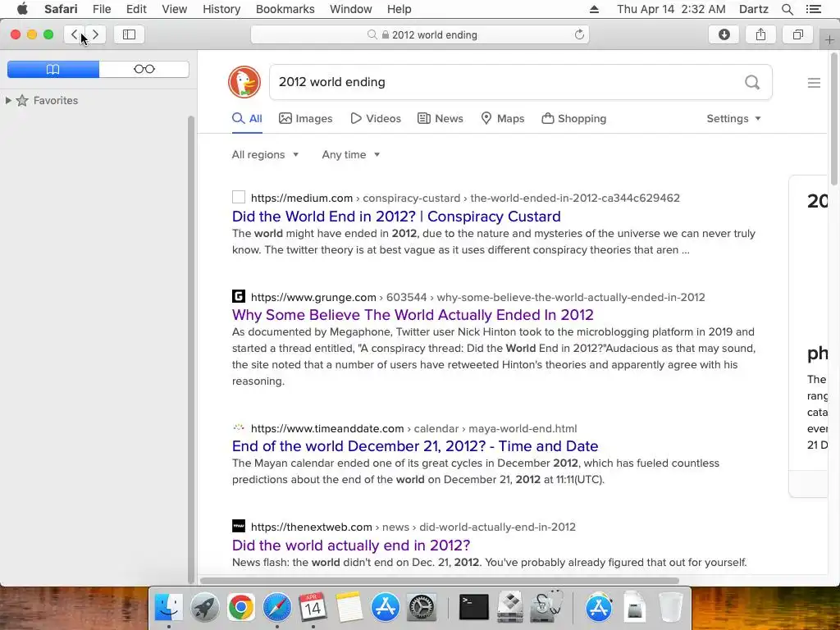The height and width of the screenshot is (630, 840).
Task: Open Finder from the Dock
Action: coord(168,608)
